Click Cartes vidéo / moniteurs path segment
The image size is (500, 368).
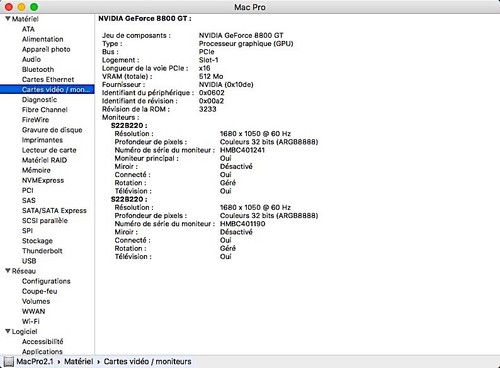pos(147,361)
